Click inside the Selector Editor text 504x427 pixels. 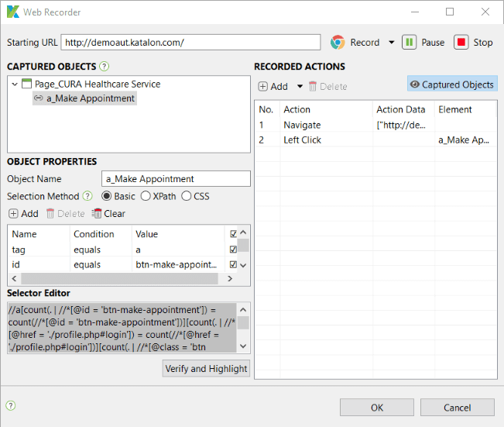pyautogui.click(x=122, y=329)
